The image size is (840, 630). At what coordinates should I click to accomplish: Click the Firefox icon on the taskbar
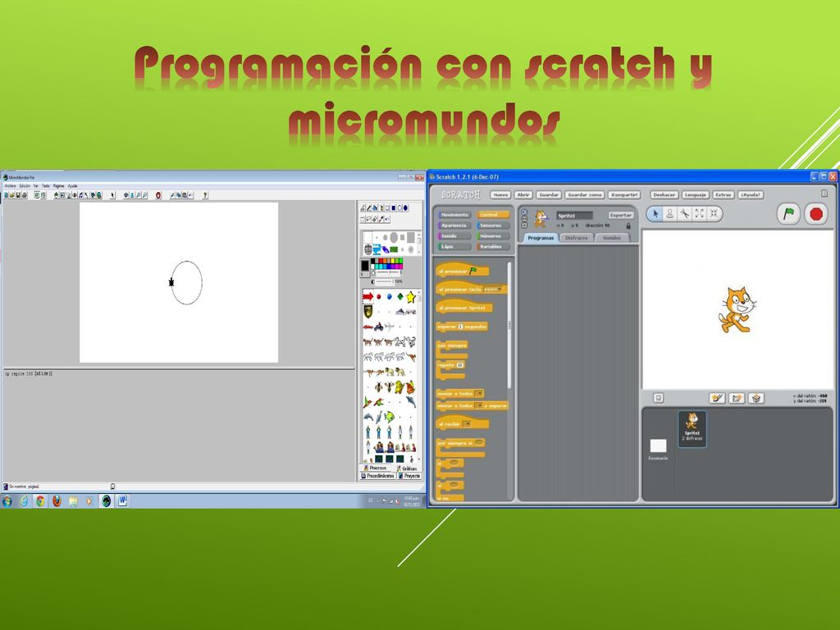tap(57, 501)
